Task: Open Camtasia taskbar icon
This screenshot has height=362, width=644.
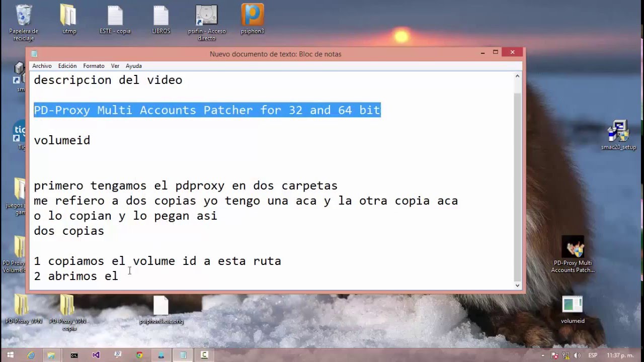Action: 204,355
